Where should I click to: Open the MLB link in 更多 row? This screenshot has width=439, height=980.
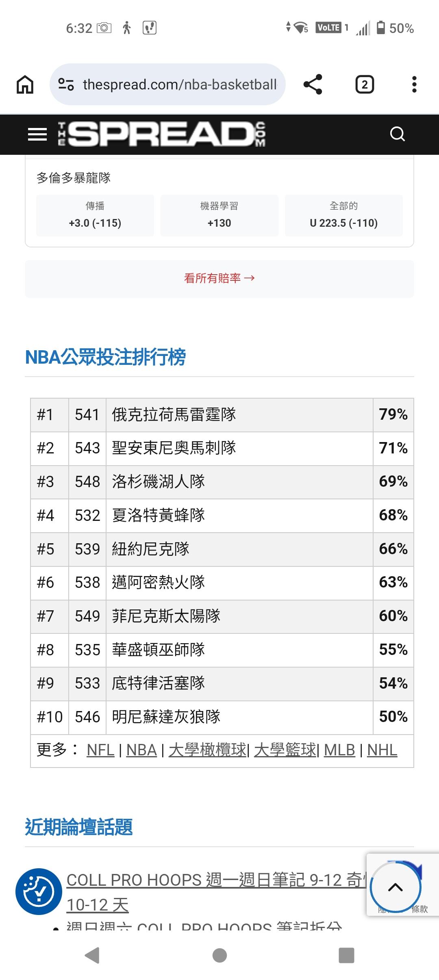339,750
